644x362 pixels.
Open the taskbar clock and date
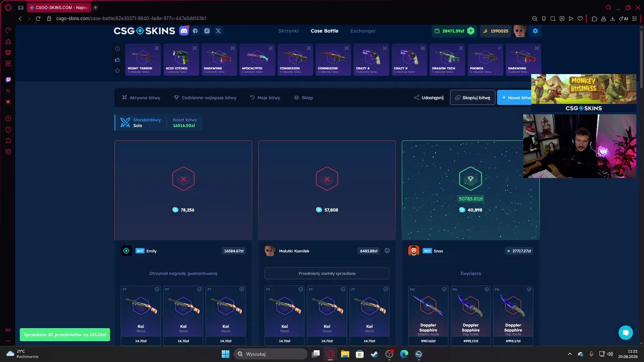coord(629,354)
